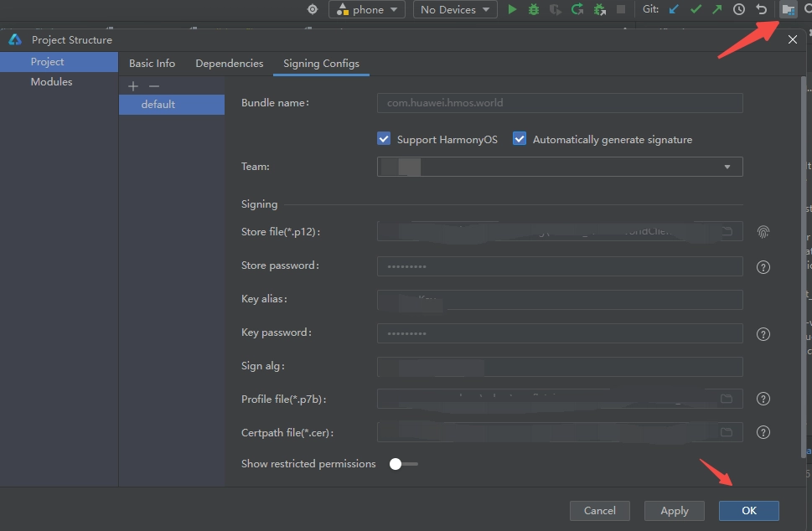The height and width of the screenshot is (531, 812).
Task: Toggle Automatically generate signature checkbox
Action: (520, 139)
